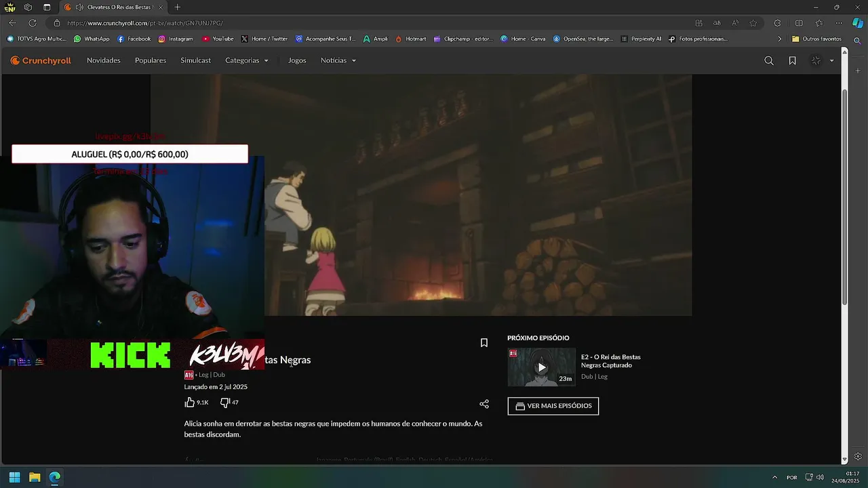The width and height of the screenshot is (868, 488).
Task: Open the Populares menu item
Action: [x=151, y=60]
